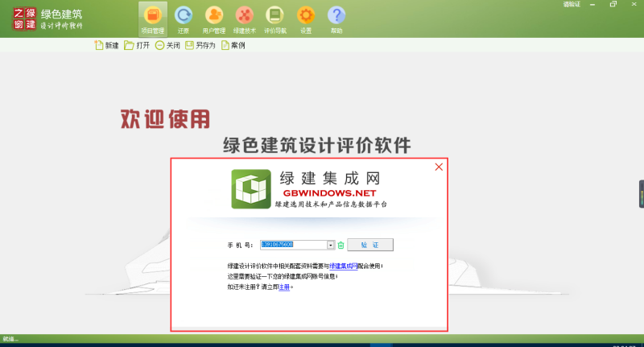
Task: Expand the phone number dropdown arrow
Action: (x=330, y=245)
